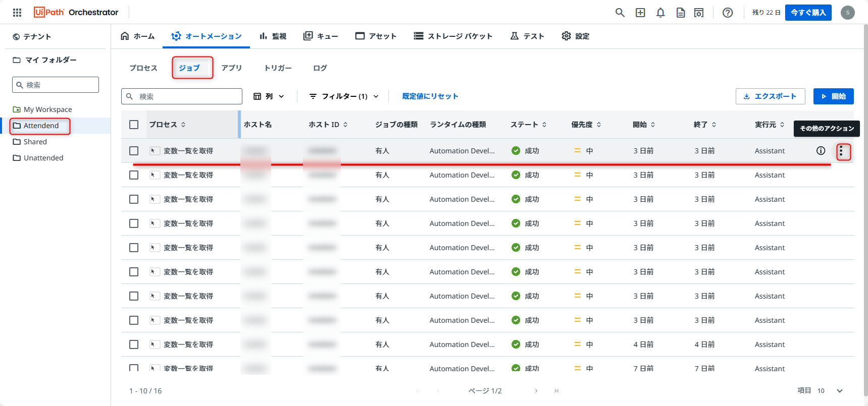
Task: Check the first job row checkbox
Action: pyautogui.click(x=134, y=151)
